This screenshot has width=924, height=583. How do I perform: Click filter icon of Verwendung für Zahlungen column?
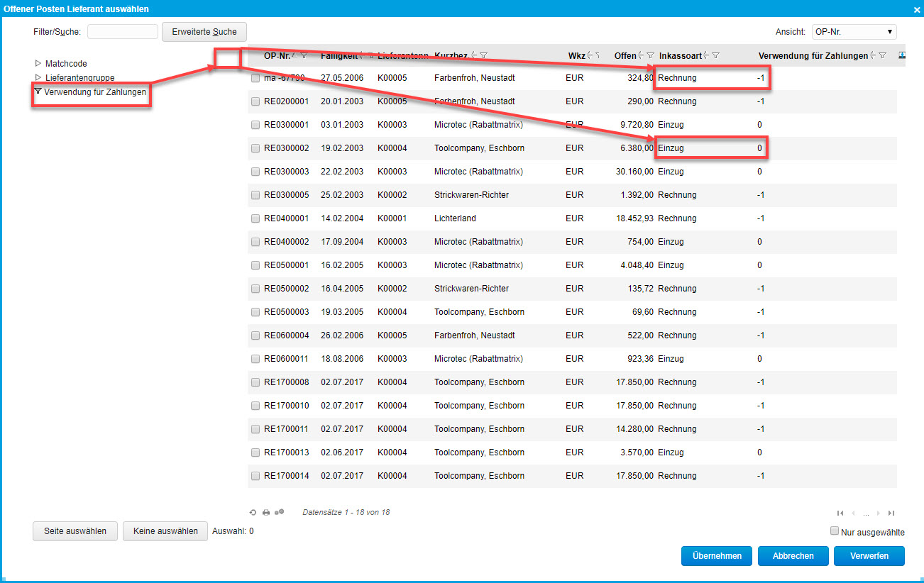point(882,55)
